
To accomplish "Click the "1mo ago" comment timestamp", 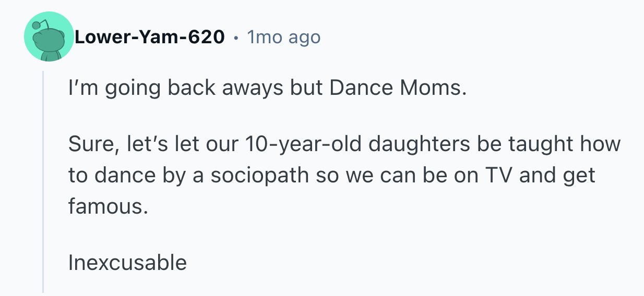I will 284,38.
